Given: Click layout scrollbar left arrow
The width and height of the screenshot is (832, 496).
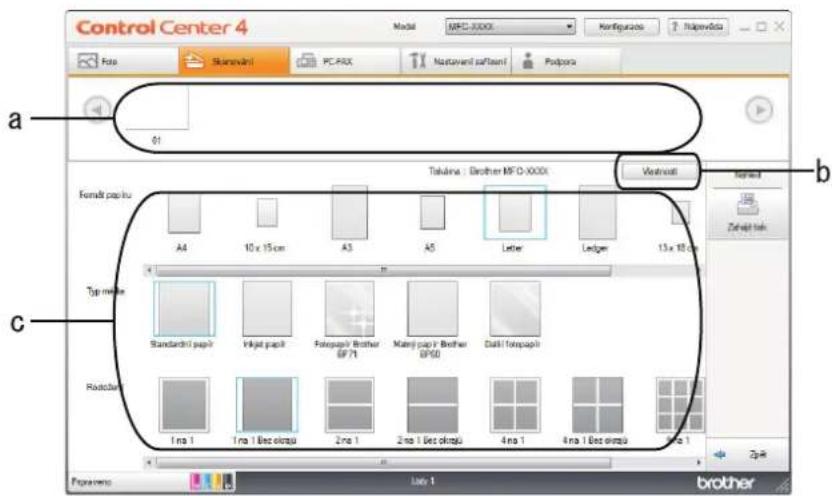Looking at the screenshot, I should pyautogui.click(x=149, y=463).
